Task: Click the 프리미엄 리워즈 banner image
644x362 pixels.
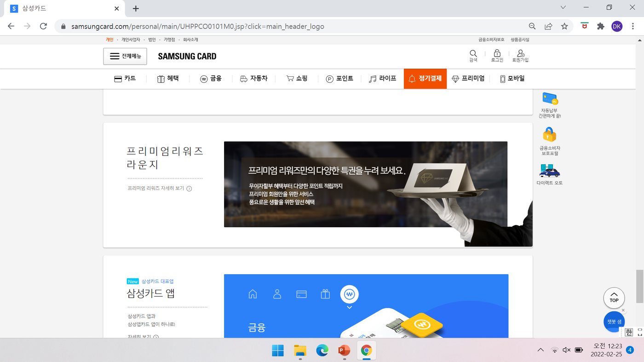Action: (366, 184)
